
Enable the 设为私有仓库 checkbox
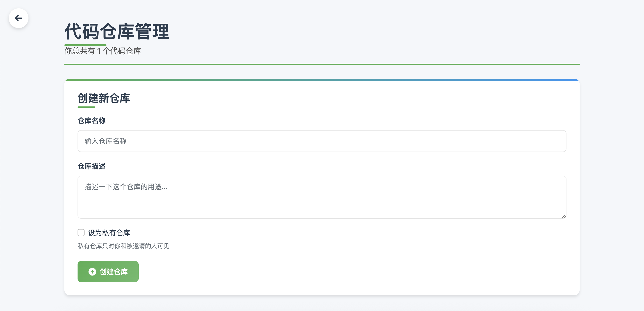point(81,233)
